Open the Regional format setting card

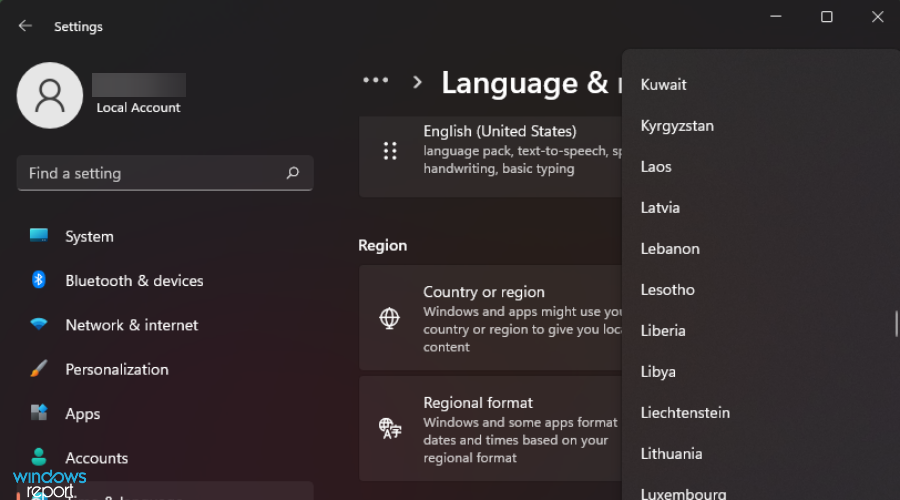point(490,430)
